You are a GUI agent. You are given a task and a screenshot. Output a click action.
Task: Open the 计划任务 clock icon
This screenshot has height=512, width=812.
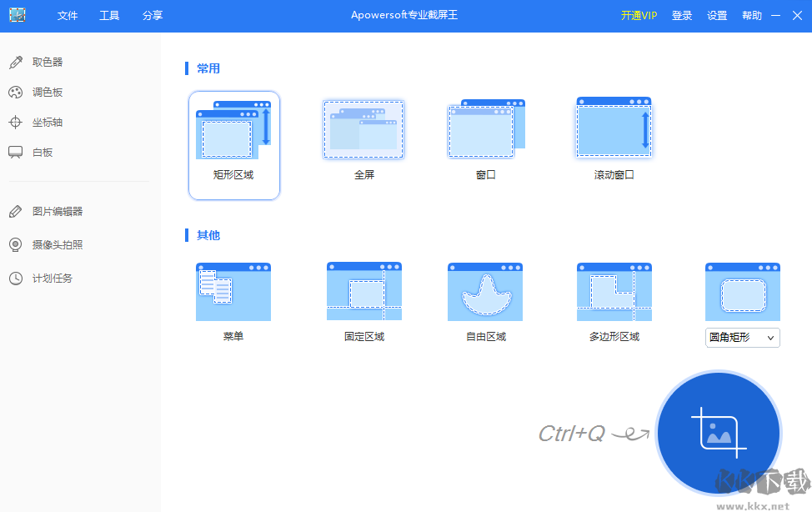(x=16, y=279)
